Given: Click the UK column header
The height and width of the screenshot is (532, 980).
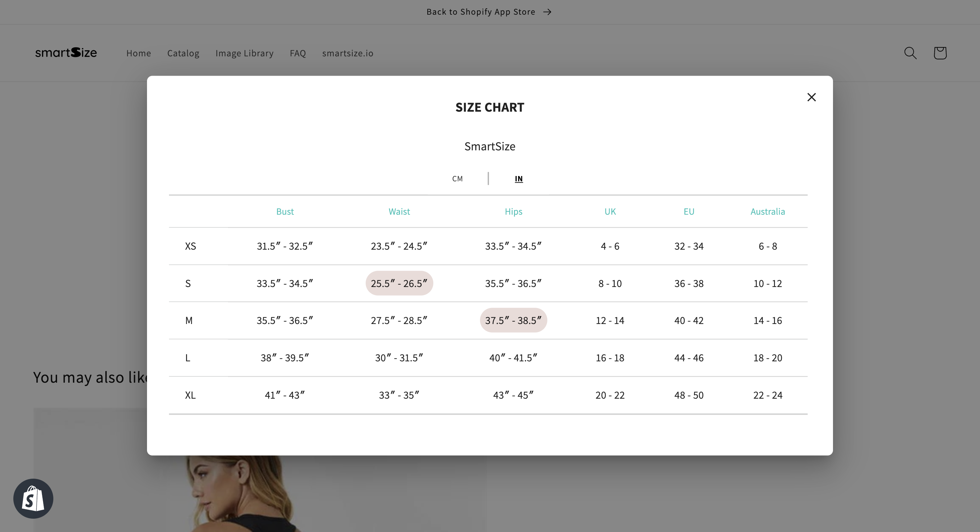Looking at the screenshot, I should [x=610, y=212].
